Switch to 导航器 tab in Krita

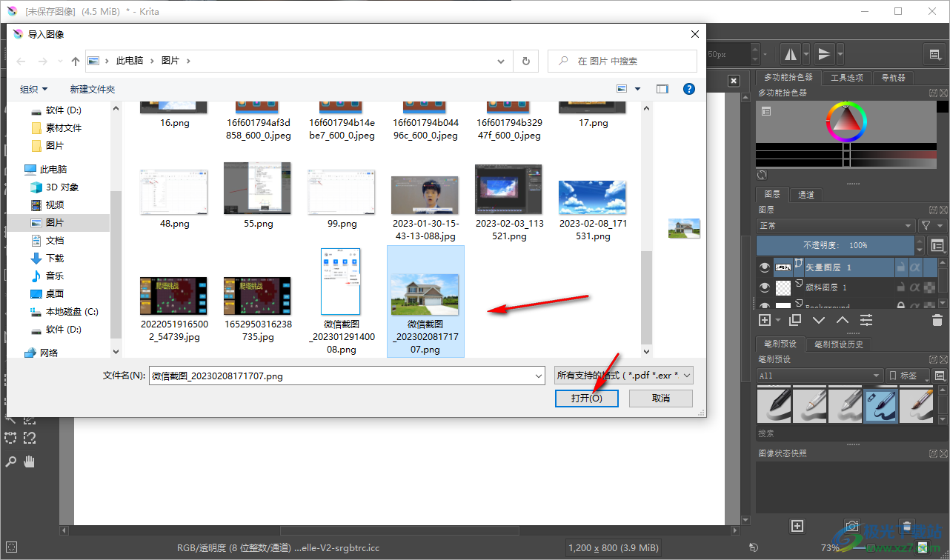tap(893, 78)
